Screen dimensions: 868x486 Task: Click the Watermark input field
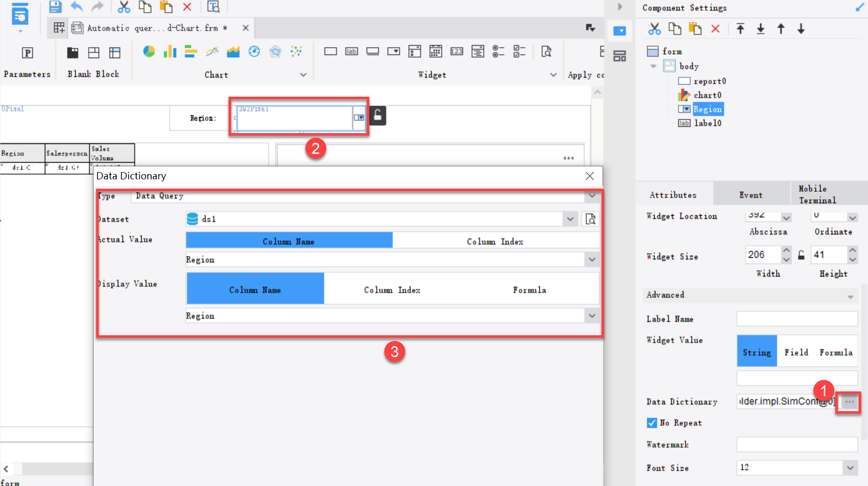pos(797,444)
